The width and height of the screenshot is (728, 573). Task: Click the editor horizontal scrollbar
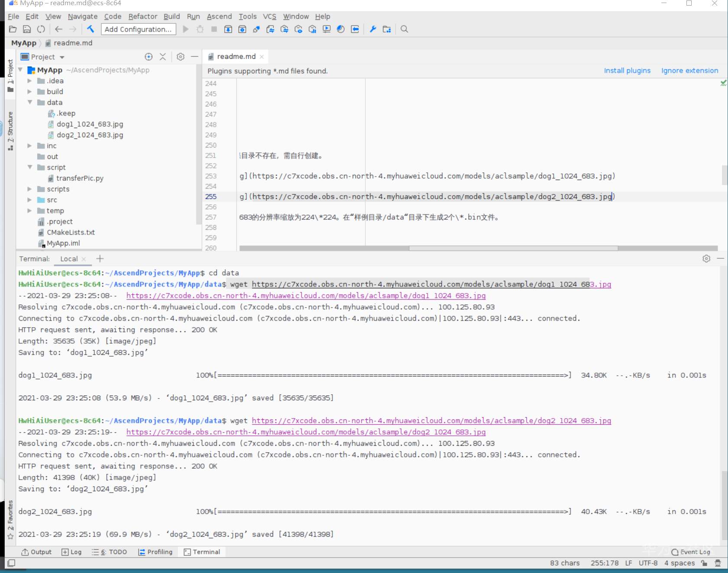(x=513, y=248)
